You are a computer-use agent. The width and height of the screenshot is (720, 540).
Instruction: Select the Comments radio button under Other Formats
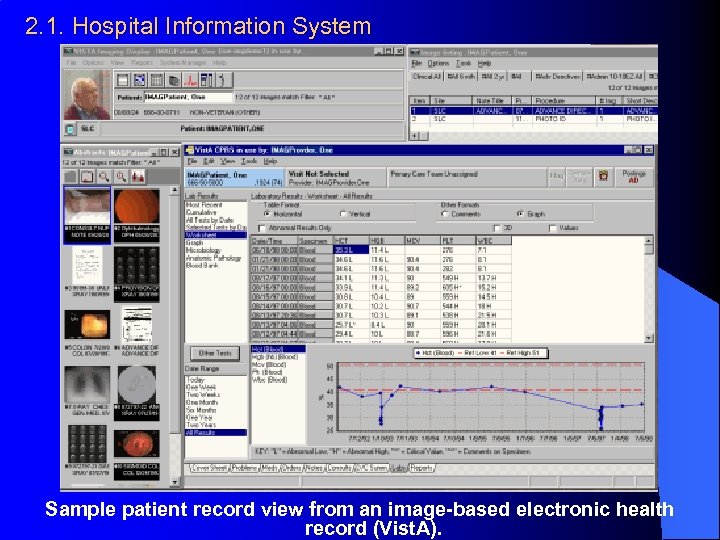pyautogui.click(x=444, y=214)
